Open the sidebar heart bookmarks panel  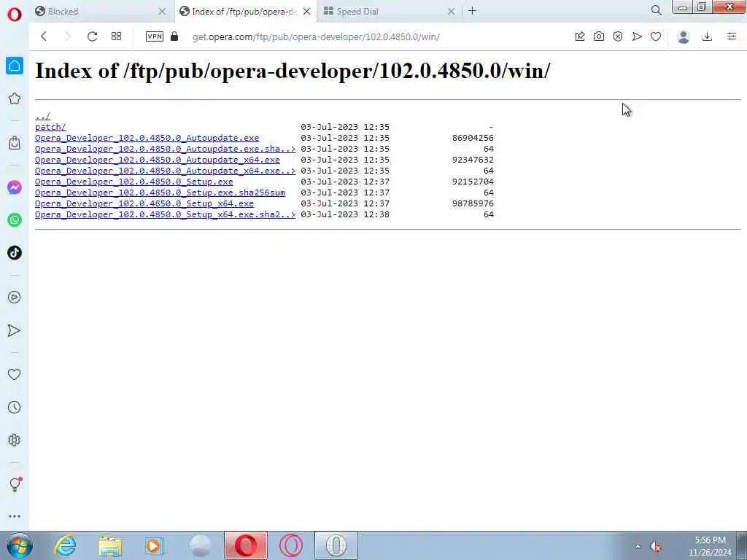coord(15,375)
